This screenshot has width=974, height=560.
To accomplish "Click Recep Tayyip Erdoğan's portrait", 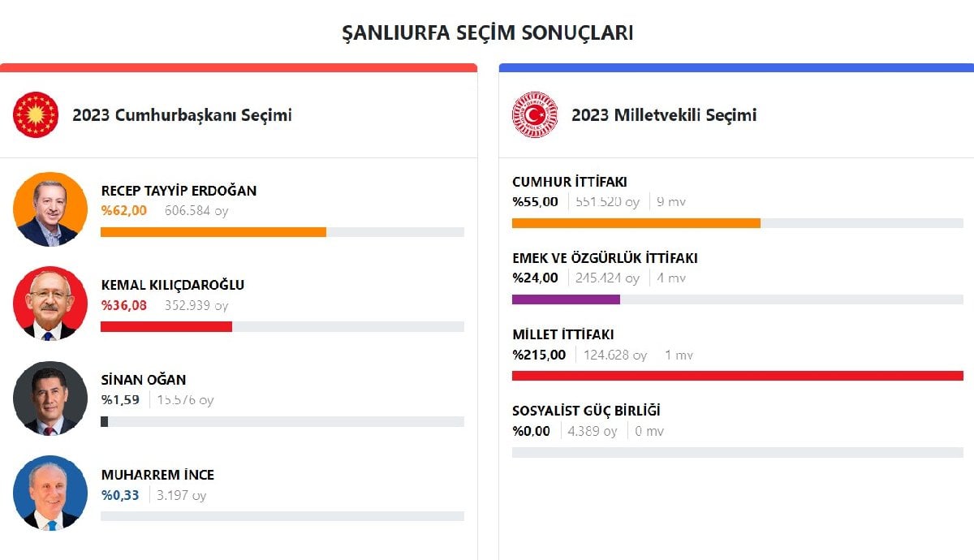I will pyautogui.click(x=50, y=209).
